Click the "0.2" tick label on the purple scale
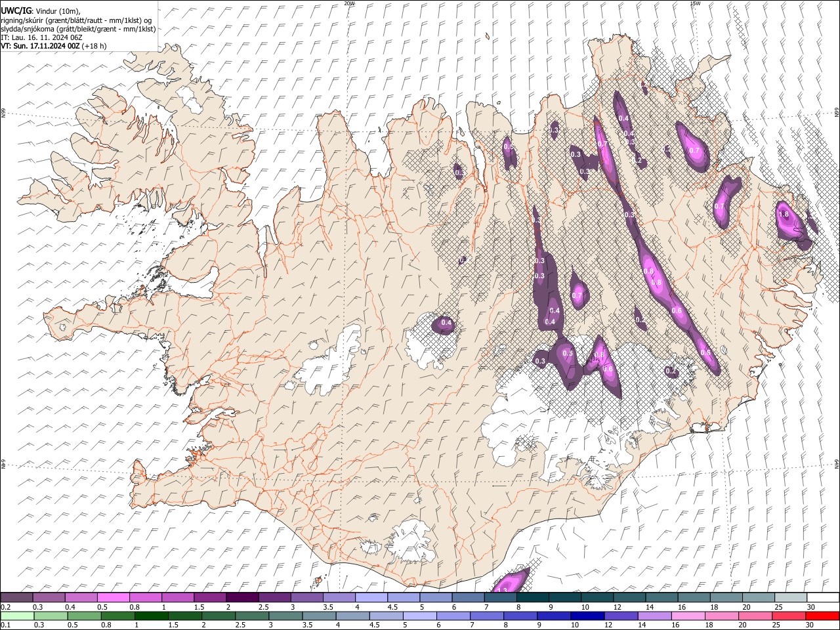Image resolution: width=840 pixels, height=630 pixels. [x=5, y=607]
